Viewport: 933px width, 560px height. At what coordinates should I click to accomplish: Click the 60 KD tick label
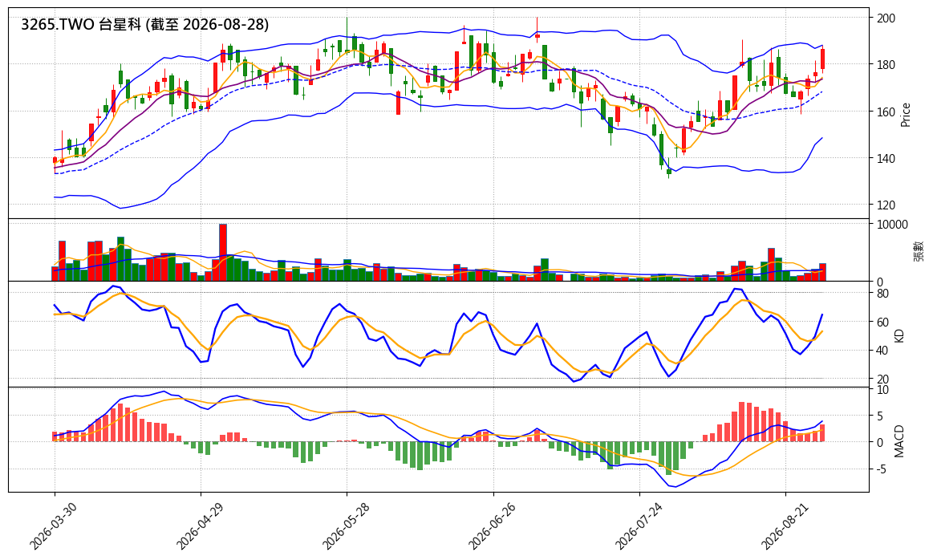point(883,323)
